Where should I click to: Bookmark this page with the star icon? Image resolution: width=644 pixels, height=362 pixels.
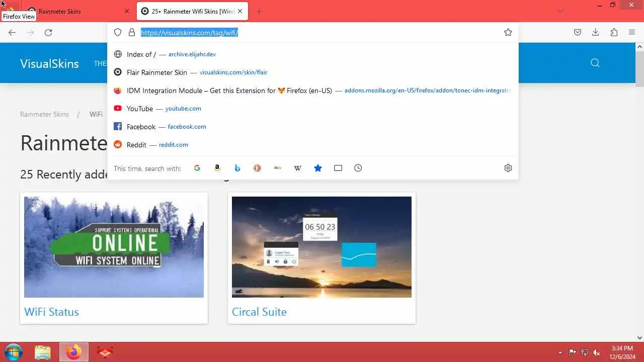(x=508, y=32)
